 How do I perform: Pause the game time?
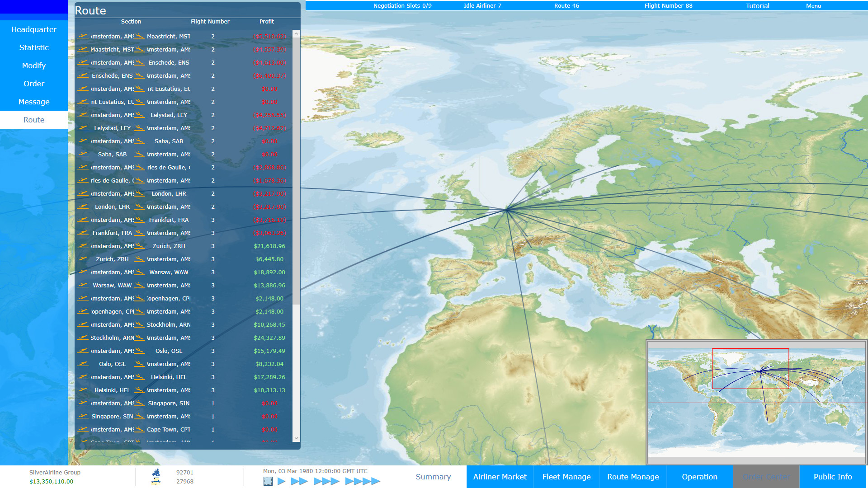click(x=268, y=481)
